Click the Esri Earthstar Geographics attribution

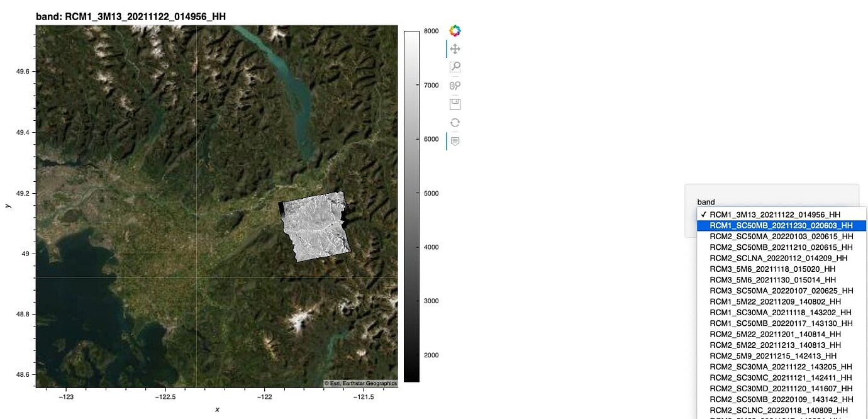[360, 383]
